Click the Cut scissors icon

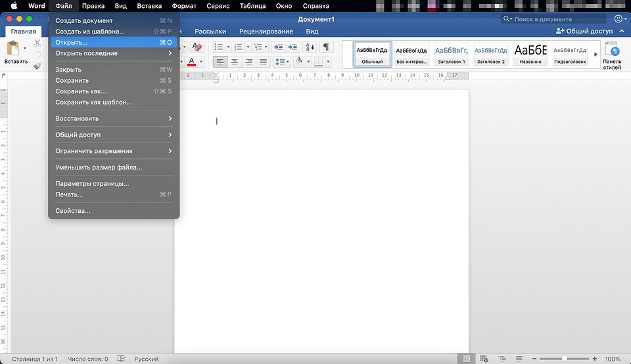(37, 43)
